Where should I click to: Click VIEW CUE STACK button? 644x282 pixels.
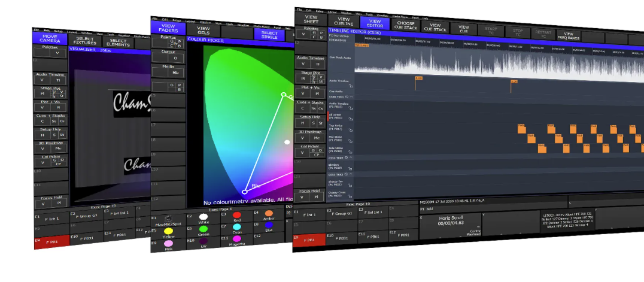point(435,27)
